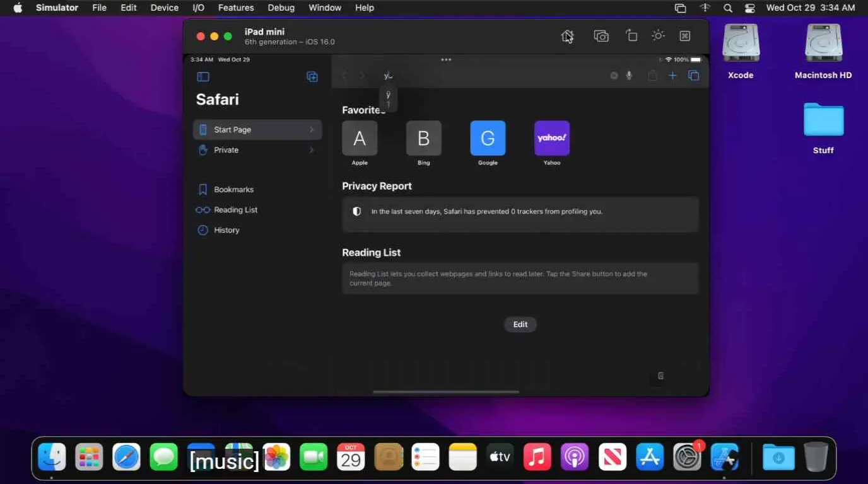Open Music from the Dock
The image size is (868, 484).
pyautogui.click(x=537, y=457)
